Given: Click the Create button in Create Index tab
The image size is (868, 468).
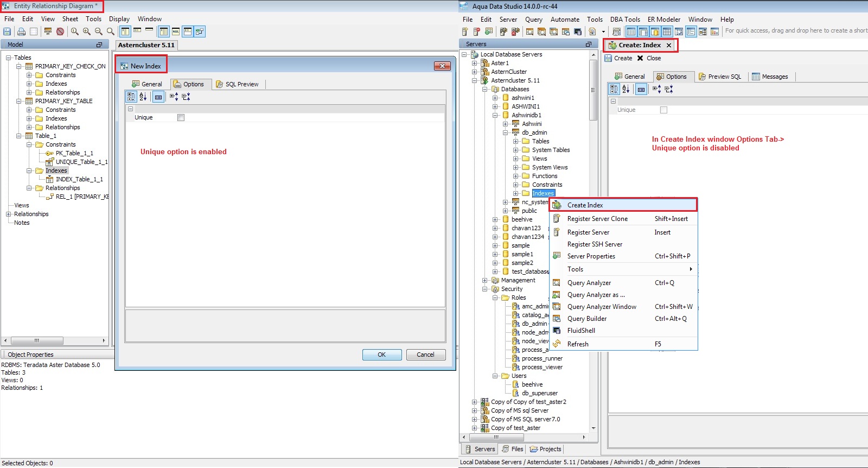Looking at the screenshot, I should click(618, 58).
